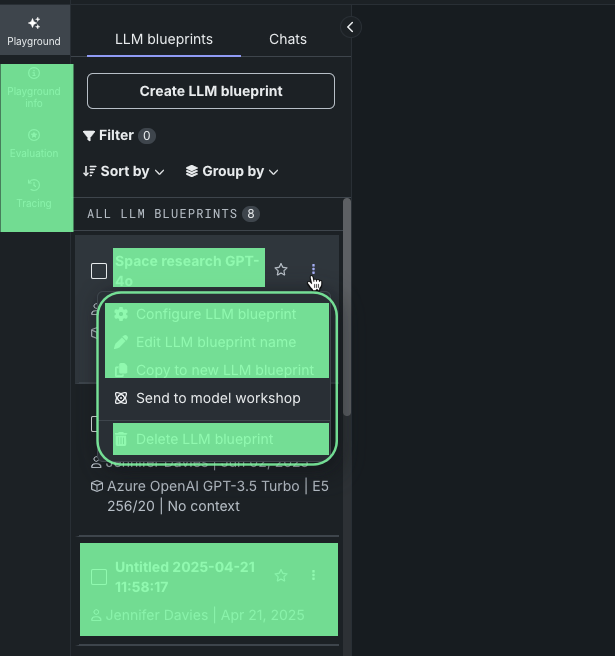Open the Playground sidebar item
The width and height of the screenshot is (615, 656).
pos(34,31)
